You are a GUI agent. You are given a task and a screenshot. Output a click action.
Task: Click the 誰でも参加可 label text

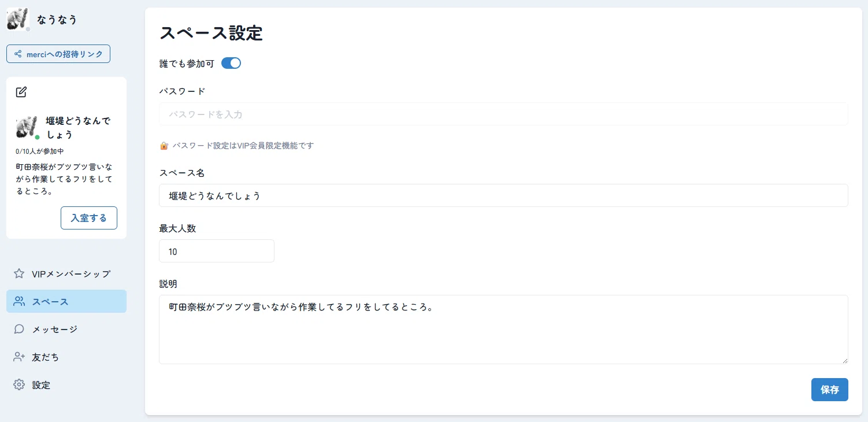[x=187, y=64]
